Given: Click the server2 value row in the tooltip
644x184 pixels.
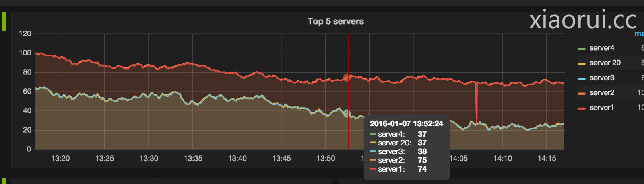Looking at the screenshot, I should (x=398, y=160).
